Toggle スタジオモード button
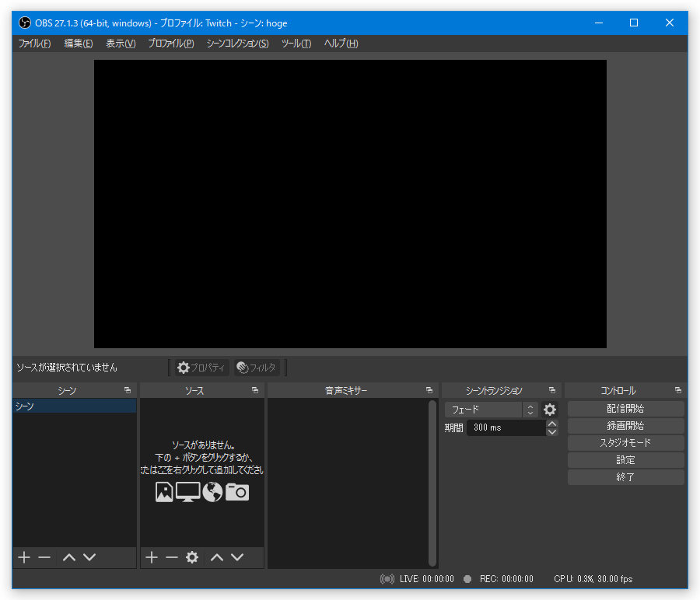Viewport: 700px width, 600px height. (625, 442)
